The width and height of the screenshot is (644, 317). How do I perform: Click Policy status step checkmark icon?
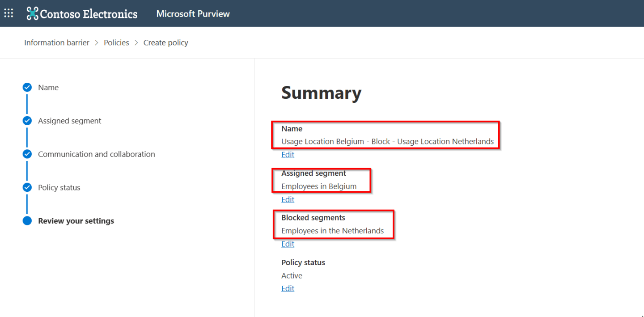(x=27, y=187)
